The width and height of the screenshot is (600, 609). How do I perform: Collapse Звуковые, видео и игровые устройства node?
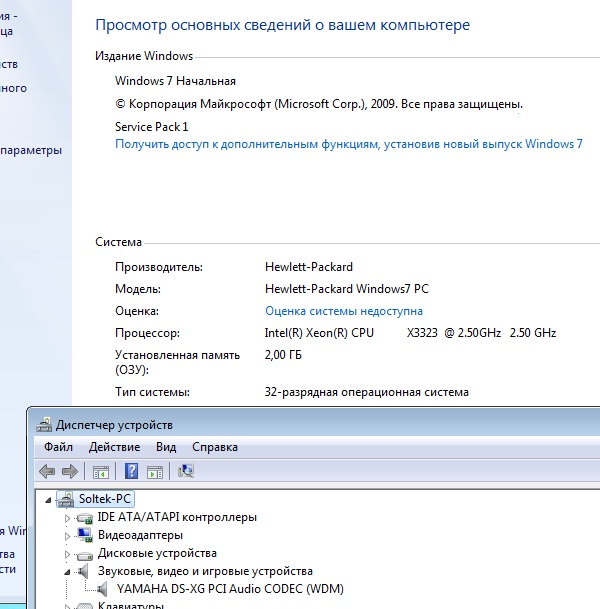point(67,572)
